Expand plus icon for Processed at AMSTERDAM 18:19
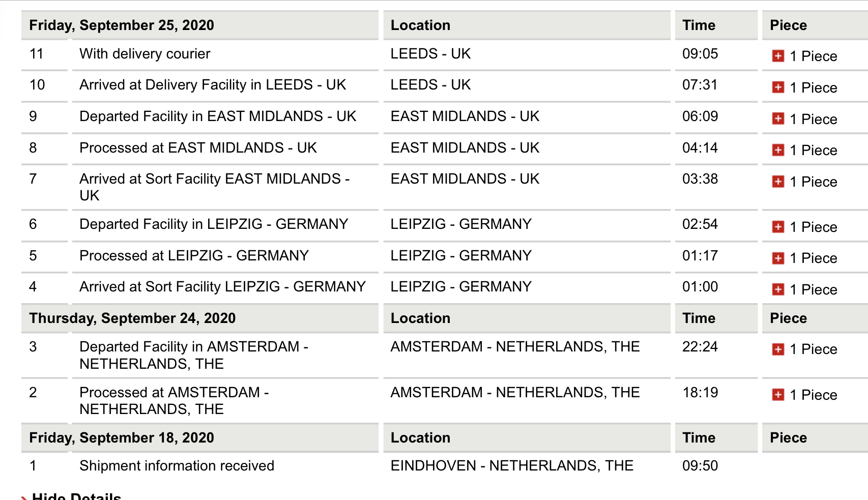868x500 pixels. click(778, 395)
